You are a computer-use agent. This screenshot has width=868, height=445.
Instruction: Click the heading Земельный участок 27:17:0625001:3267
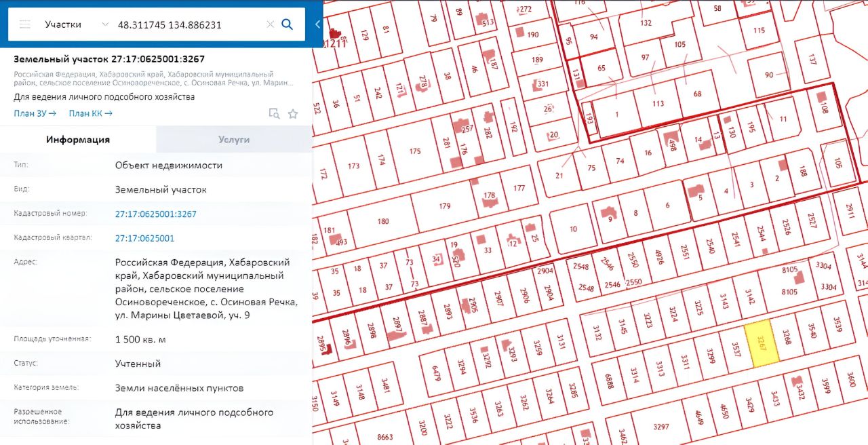[x=109, y=59]
